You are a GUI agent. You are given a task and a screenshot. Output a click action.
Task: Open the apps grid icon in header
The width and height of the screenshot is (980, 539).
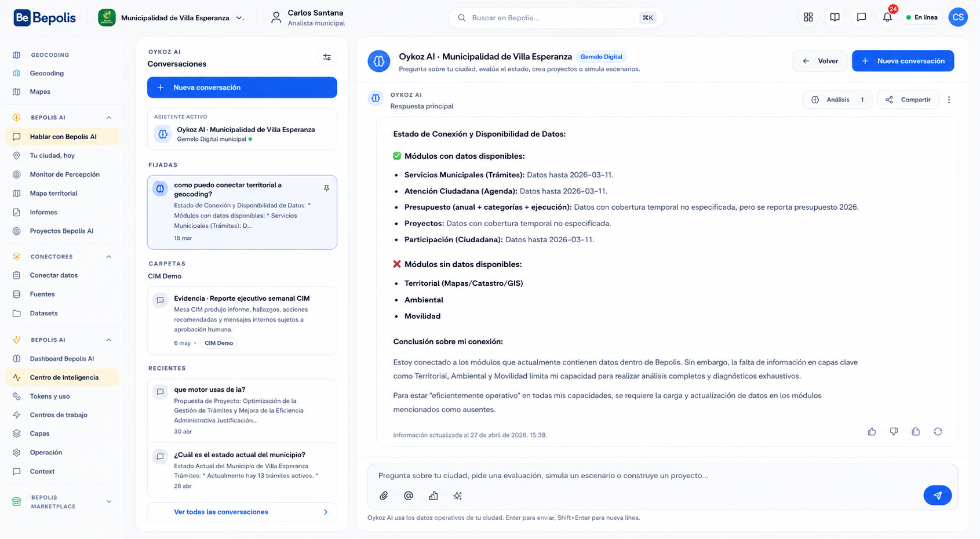(x=808, y=17)
